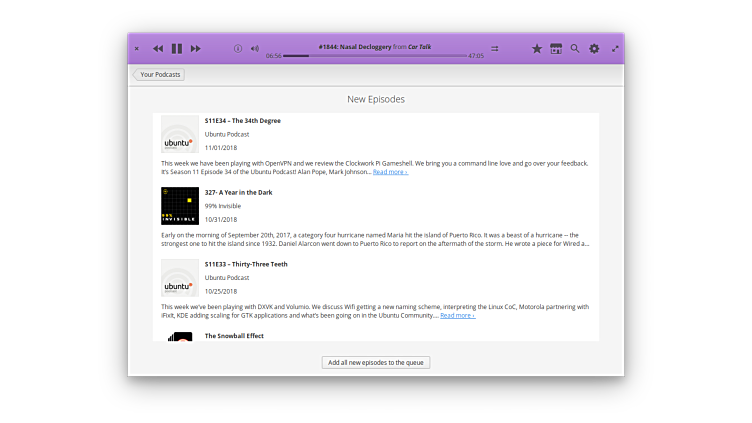This screenshot has height=423, width=752.
Task: Skip backward in the episode
Action: point(158,48)
